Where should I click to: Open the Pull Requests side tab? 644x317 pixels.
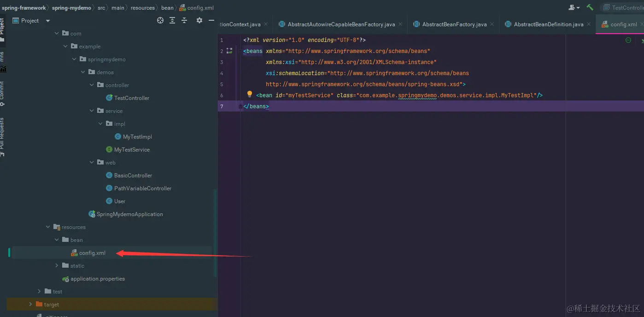(2, 136)
